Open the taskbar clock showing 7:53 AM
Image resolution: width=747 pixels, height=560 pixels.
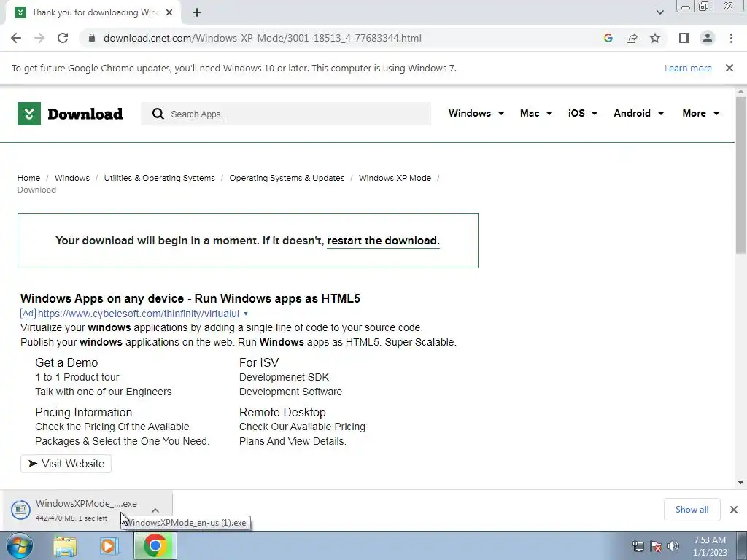(710, 546)
